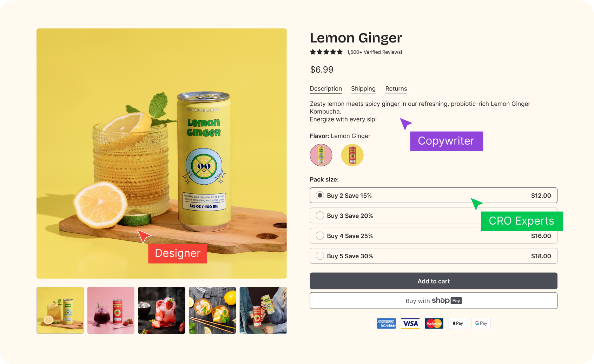Viewport: 594px width, 364px height.
Task: Select the pink-background flavor swatch
Action: point(321,155)
